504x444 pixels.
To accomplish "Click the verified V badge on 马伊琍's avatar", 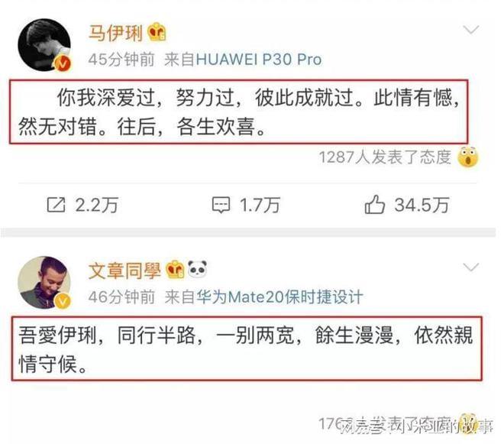I will (63, 63).
